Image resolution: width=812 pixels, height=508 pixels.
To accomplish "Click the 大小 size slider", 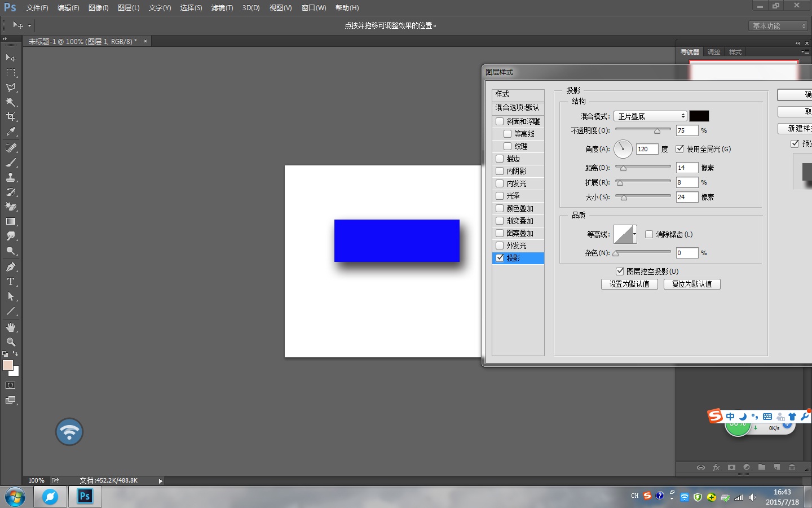I will 643,197.
